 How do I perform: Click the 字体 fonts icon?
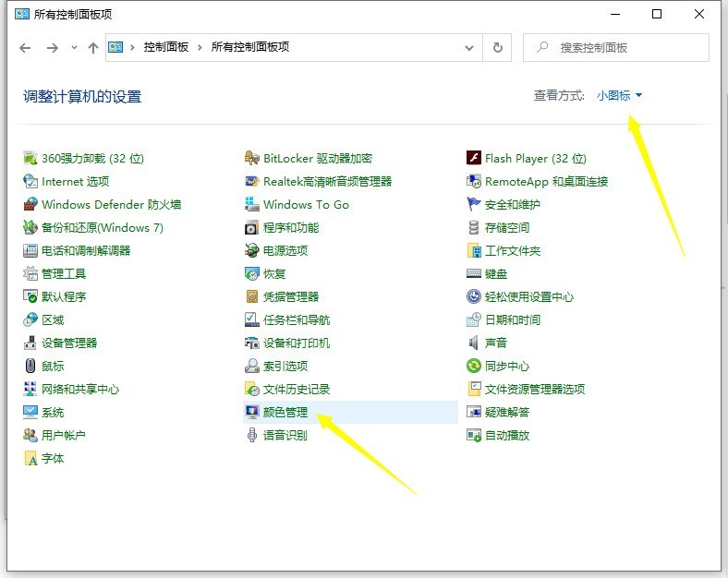click(x=30, y=458)
